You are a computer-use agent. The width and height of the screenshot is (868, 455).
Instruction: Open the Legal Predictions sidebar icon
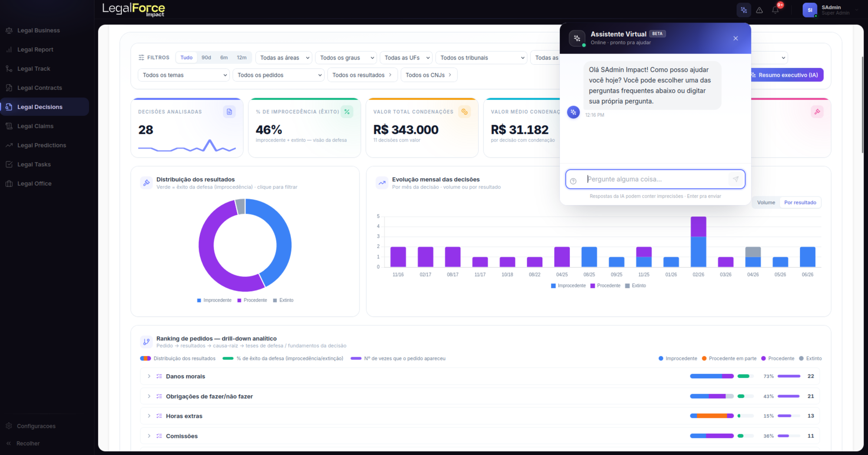pyautogui.click(x=9, y=145)
